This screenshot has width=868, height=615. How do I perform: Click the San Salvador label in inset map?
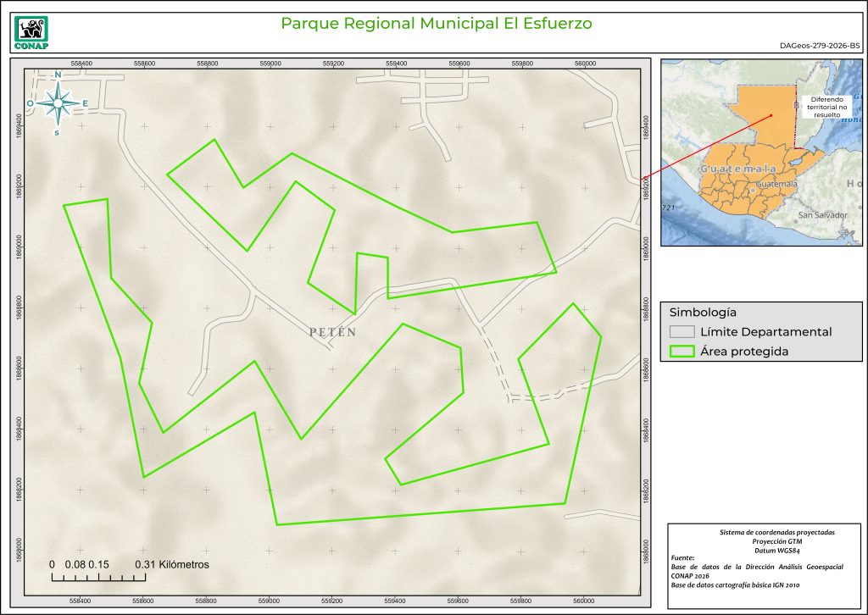[822, 215]
